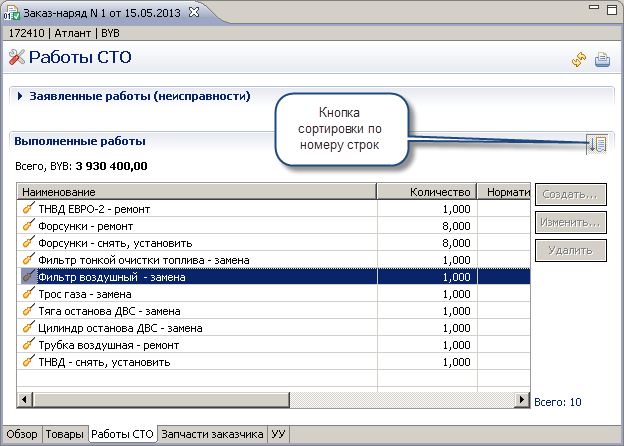624x446 pixels.
Task: Select row Тяга останова ДВС - замена
Action: click(x=273, y=311)
